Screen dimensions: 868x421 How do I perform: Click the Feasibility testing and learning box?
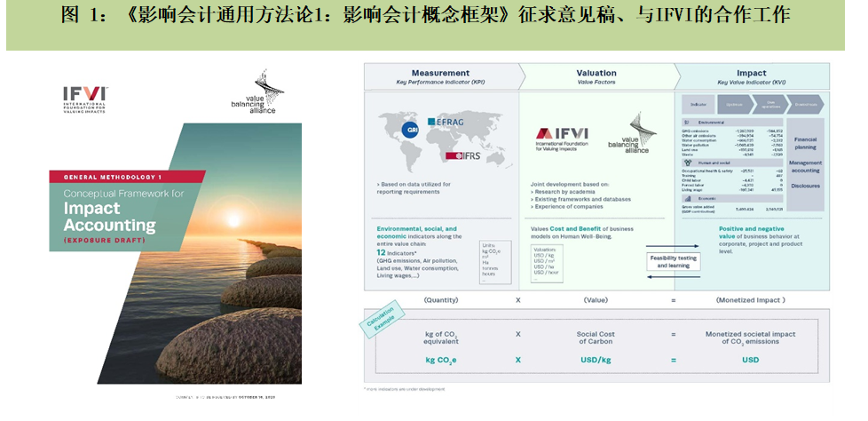pos(673,261)
